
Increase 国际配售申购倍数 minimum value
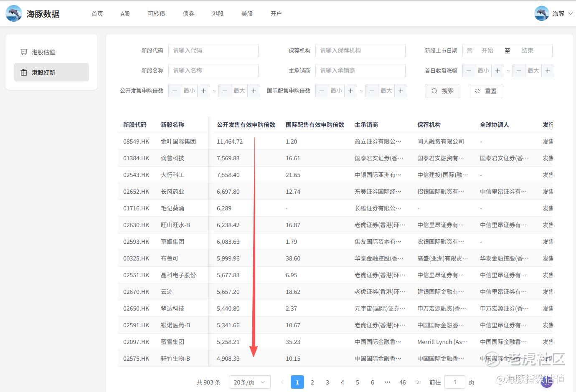point(350,91)
